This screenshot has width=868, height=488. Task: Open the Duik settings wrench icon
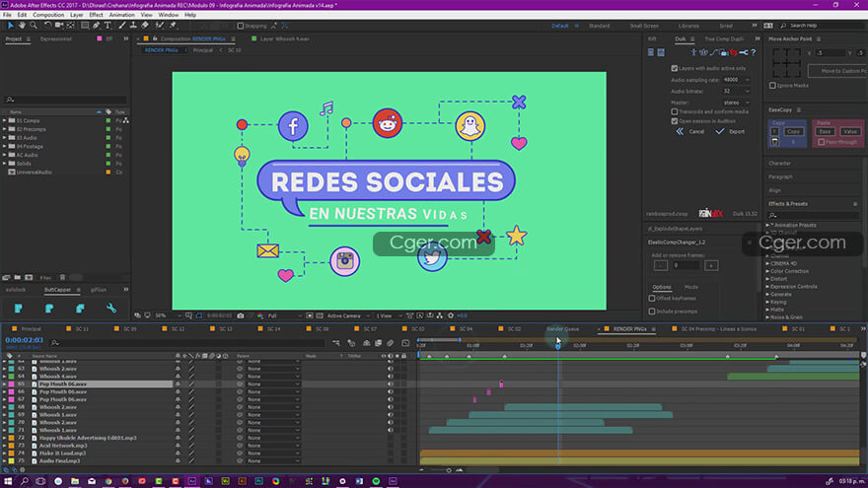click(x=744, y=52)
